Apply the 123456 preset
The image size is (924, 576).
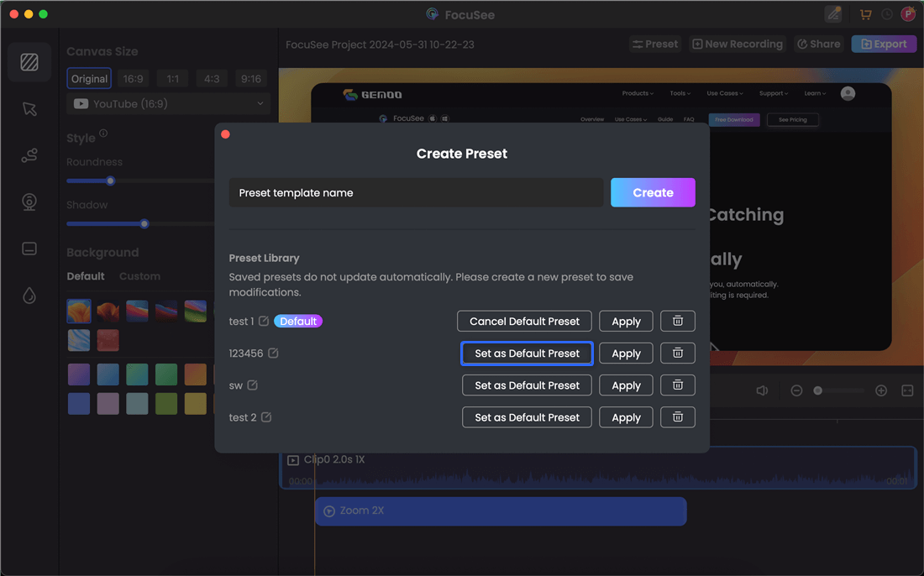pos(626,353)
